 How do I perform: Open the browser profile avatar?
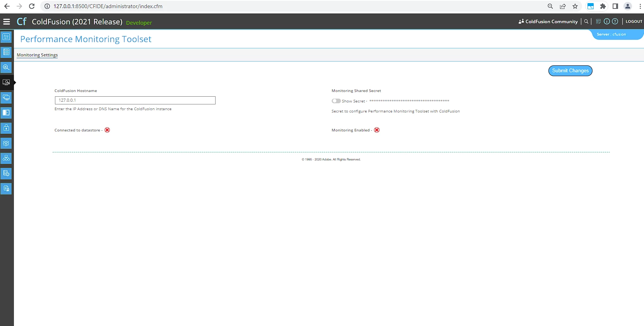coord(628,6)
